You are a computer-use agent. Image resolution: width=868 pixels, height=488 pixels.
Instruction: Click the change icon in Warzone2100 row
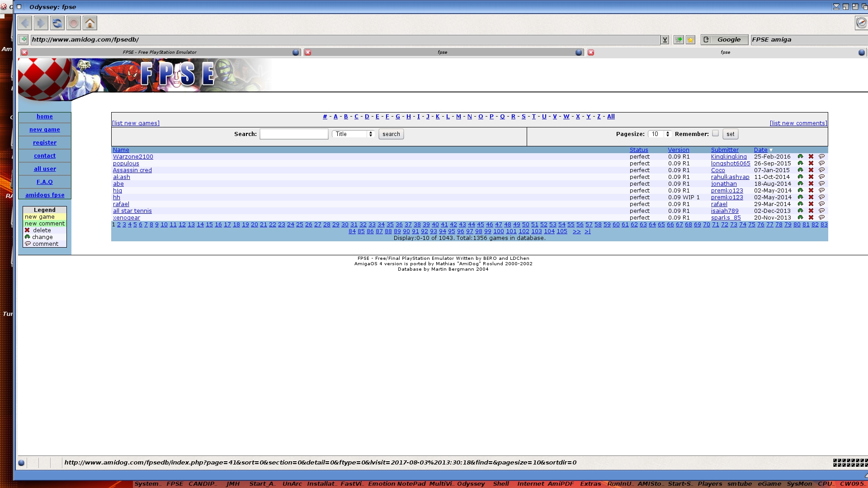[800, 156]
